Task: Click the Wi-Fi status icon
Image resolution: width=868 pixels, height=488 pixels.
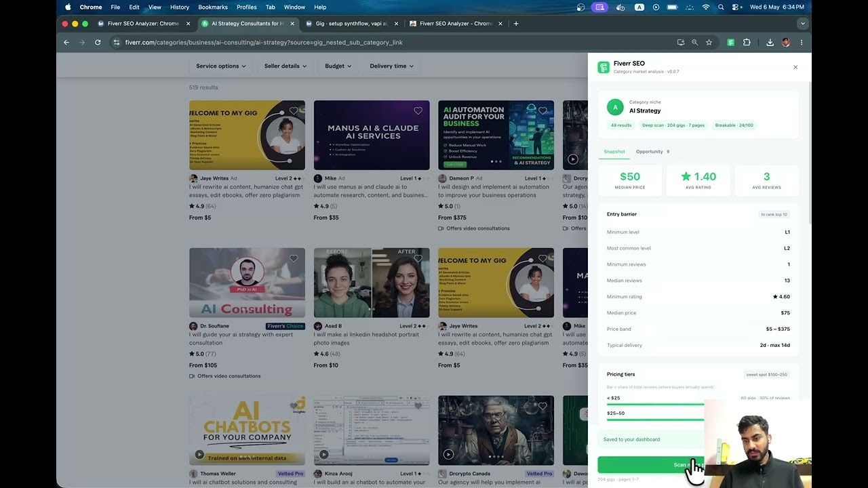Action: pos(705,7)
